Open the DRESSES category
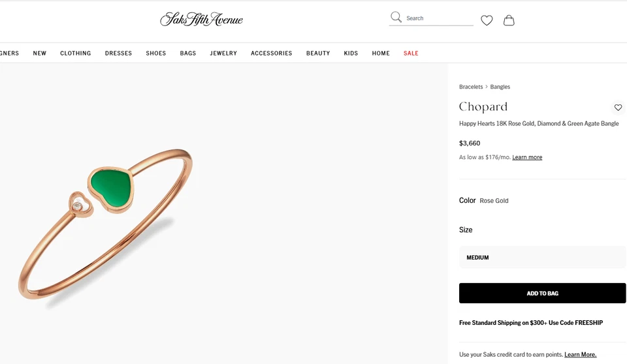The height and width of the screenshot is (364, 627). tap(118, 53)
